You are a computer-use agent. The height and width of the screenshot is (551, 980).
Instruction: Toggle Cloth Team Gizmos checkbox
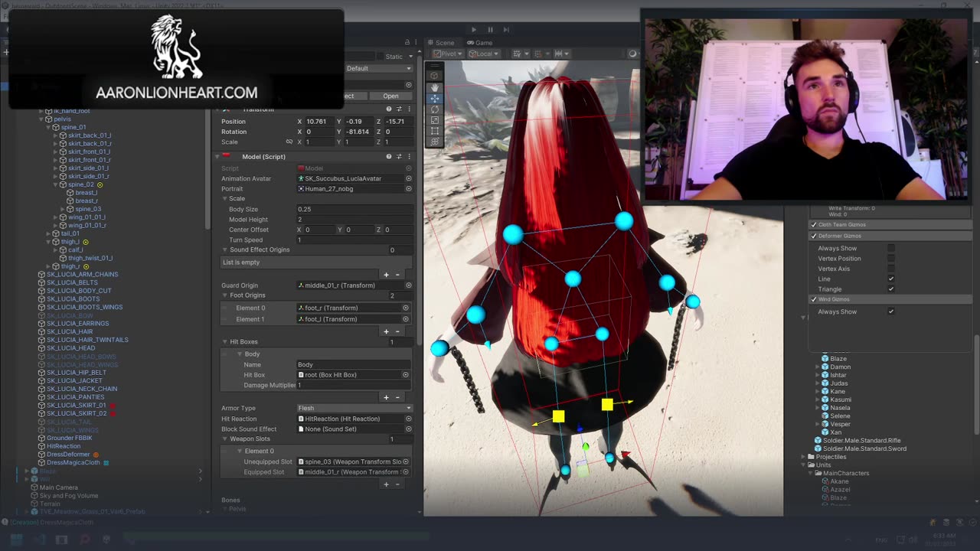click(x=814, y=225)
